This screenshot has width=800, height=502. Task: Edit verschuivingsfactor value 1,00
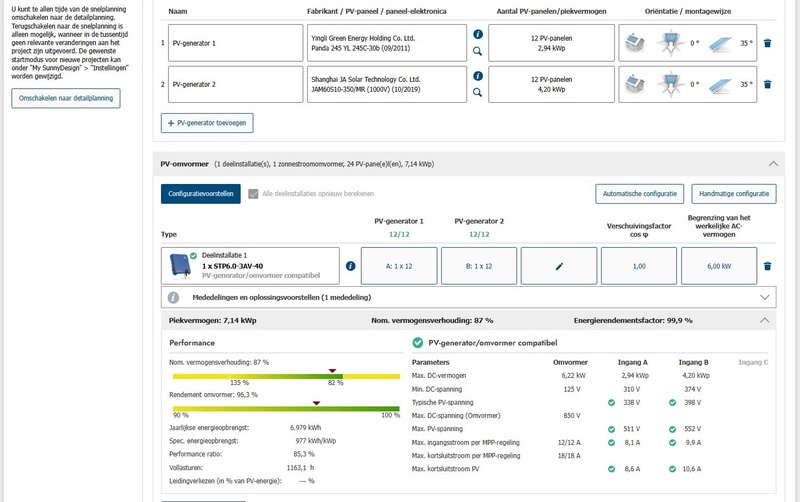click(x=639, y=266)
